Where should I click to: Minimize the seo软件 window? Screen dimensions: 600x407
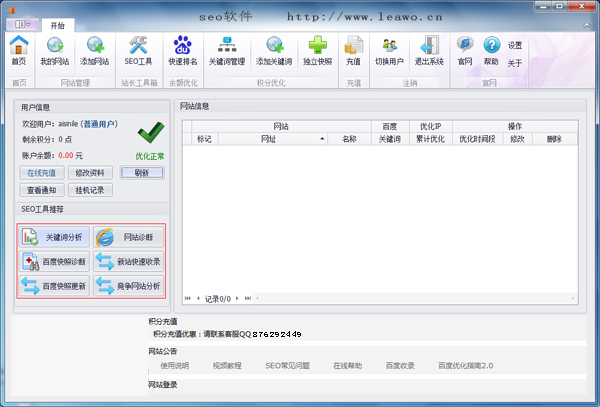543,6
